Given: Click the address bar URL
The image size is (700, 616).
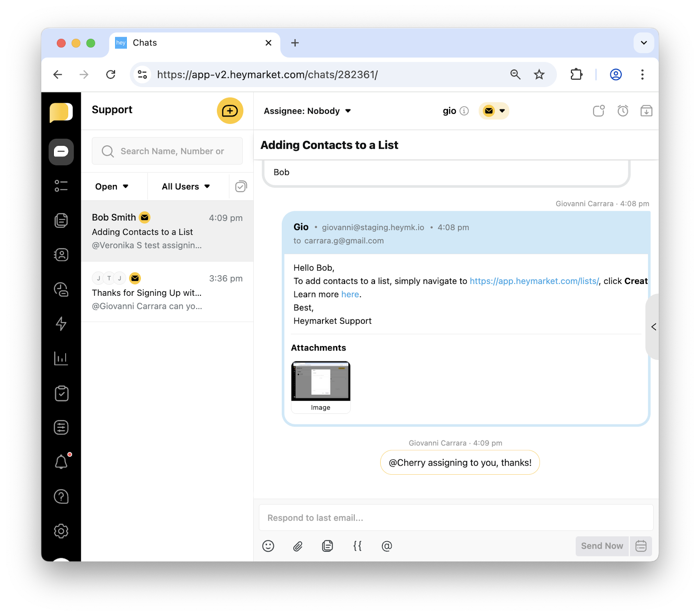Looking at the screenshot, I should pos(267,74).
